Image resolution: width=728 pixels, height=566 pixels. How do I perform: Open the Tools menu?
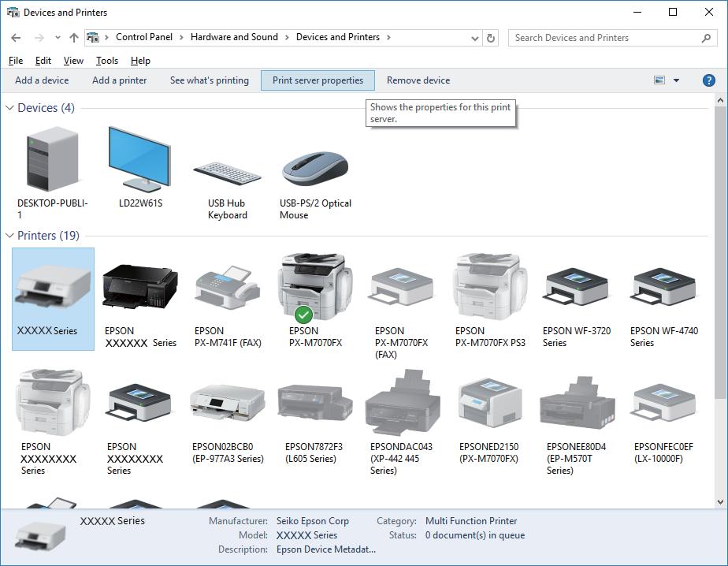point(107,61)
